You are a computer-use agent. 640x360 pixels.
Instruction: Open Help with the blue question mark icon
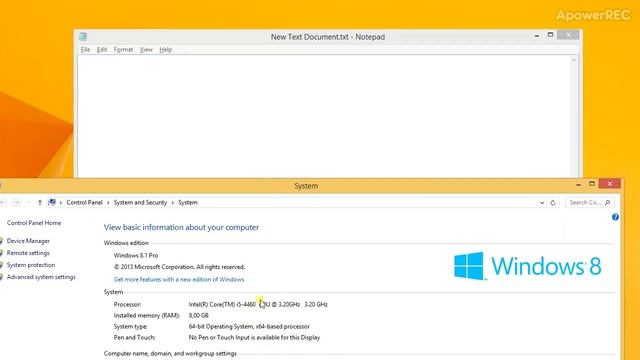pos(615,217)
